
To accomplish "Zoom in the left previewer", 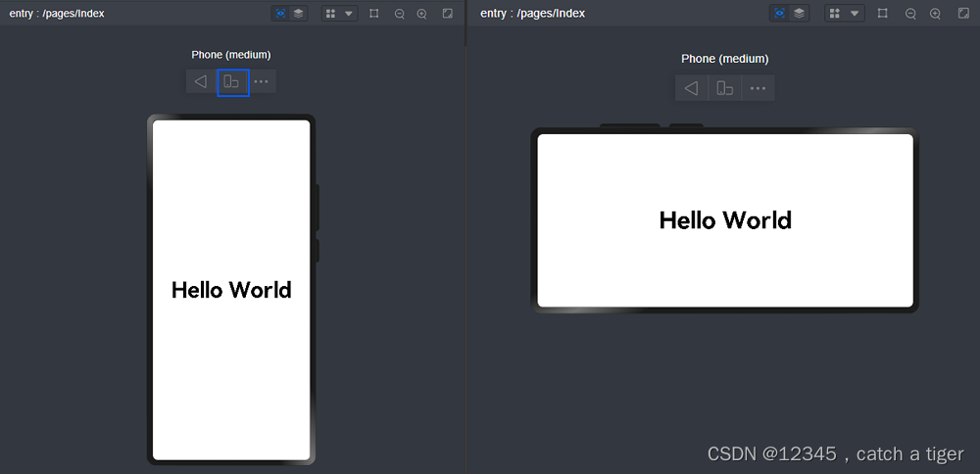I will coord(421,13).
